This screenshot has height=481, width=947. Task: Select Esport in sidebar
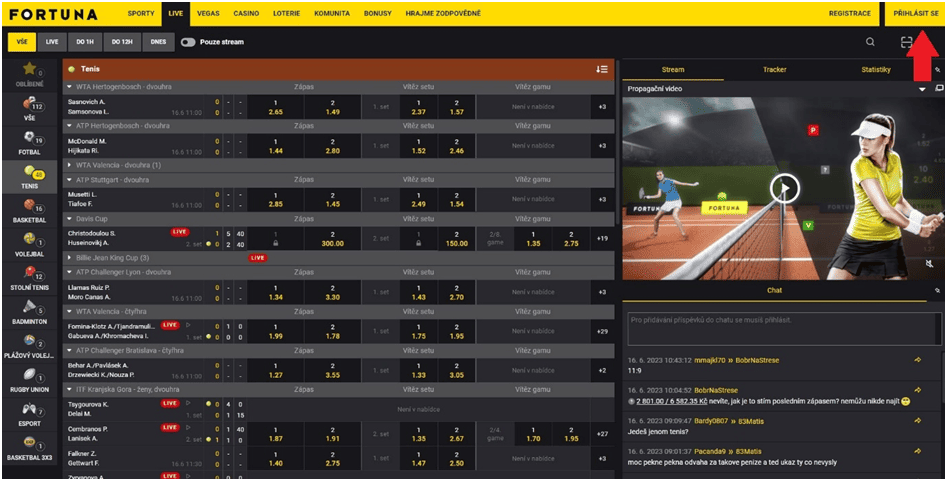click(30, 414)
